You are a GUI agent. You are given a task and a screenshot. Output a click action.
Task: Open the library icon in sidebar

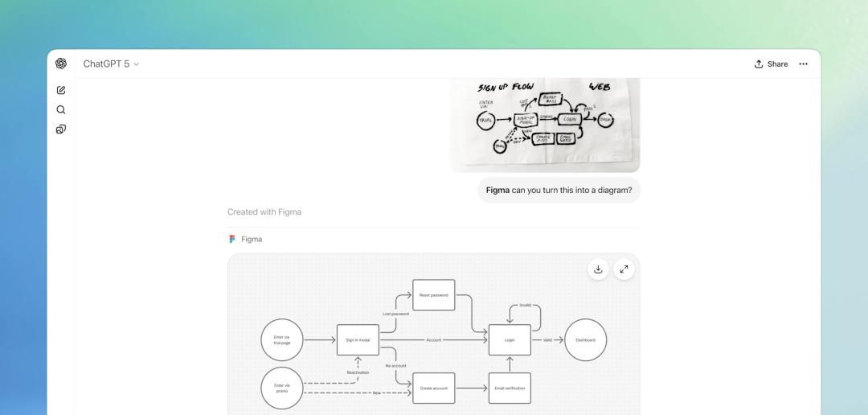(61, 129)
